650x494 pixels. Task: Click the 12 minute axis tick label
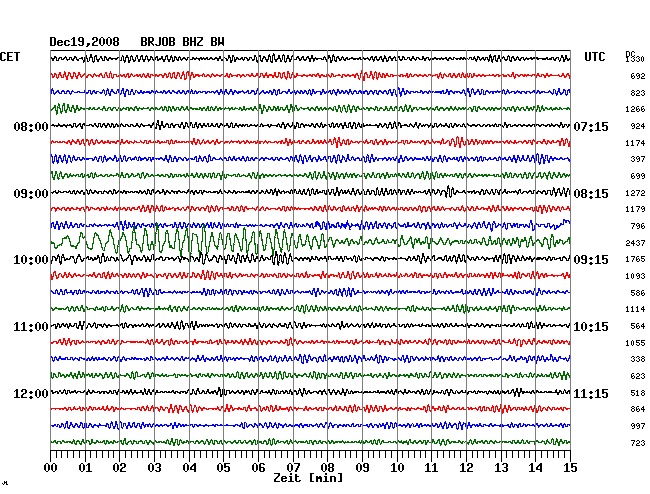(466, 468)
